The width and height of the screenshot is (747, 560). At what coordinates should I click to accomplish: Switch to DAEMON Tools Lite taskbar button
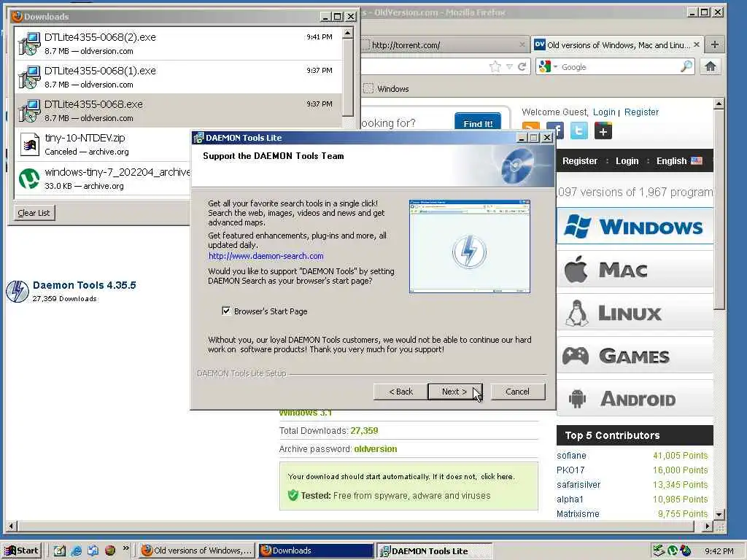point(435,551)
